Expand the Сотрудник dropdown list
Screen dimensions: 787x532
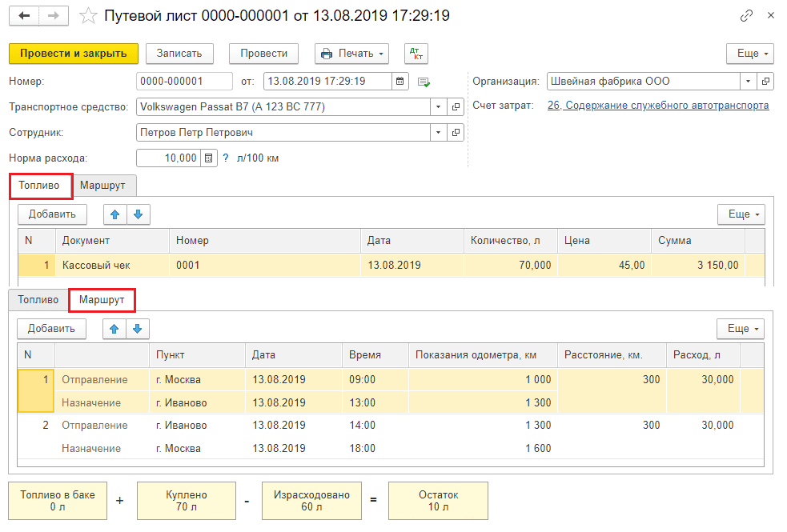(x=438, y=133)
